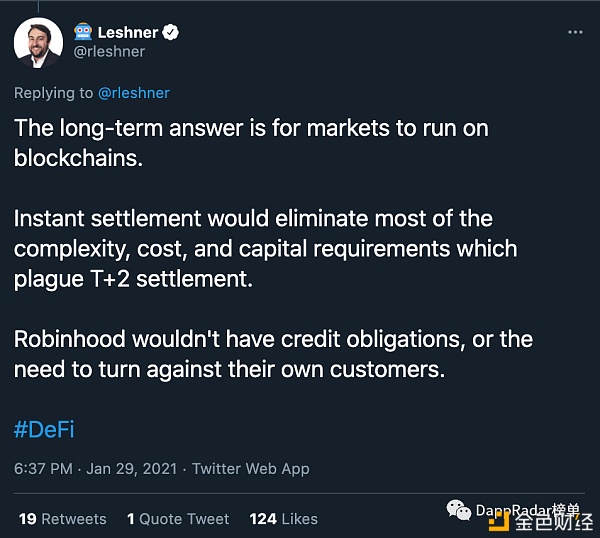Click the Instant settlement paragraph

[265, 249]
